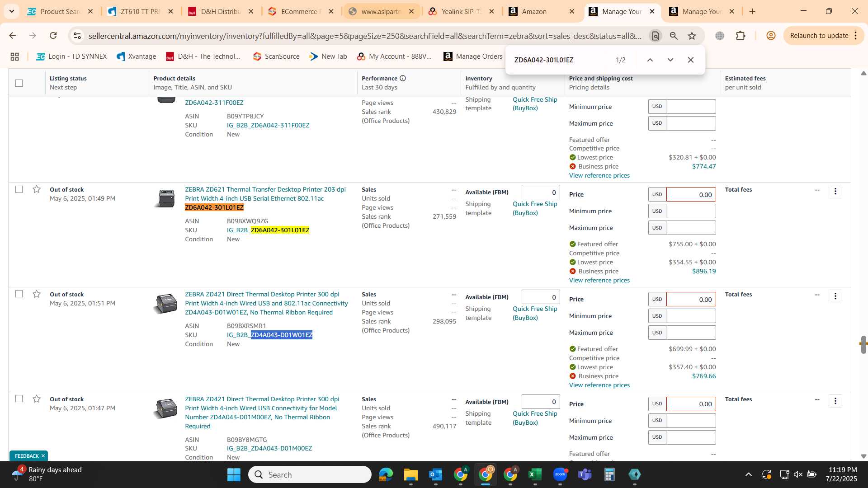Open Performance info icon
This screenshot has width=868, height=488.
(x=403, y=78)
